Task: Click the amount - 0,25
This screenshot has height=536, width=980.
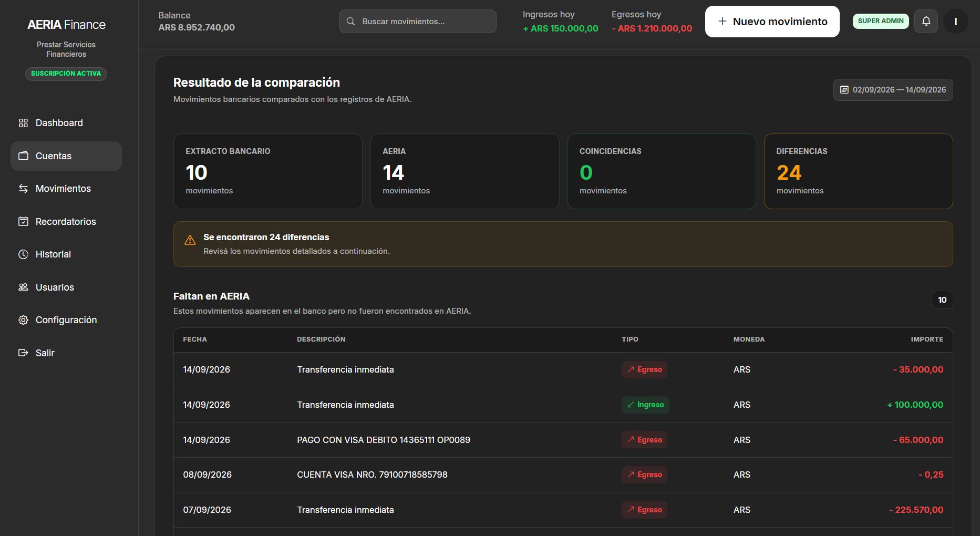Action: click(931, 475)
